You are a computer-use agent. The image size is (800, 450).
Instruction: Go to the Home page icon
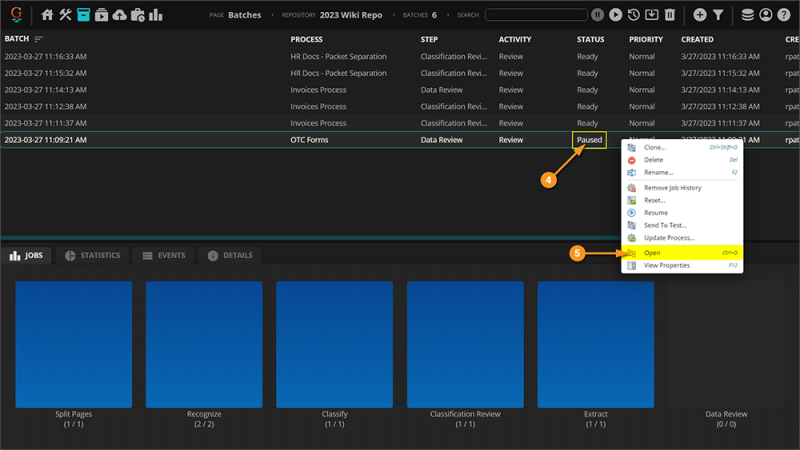(47, 15)
